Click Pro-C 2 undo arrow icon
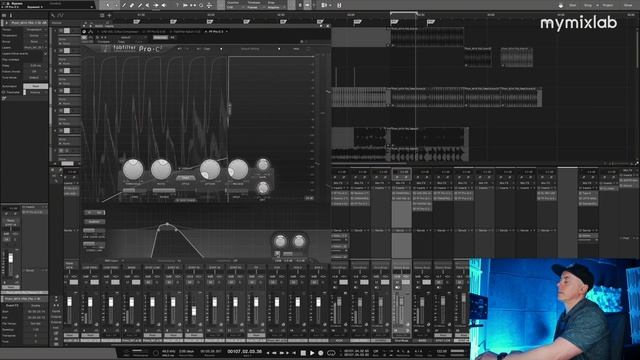640x360 pixels. [180, 49]
